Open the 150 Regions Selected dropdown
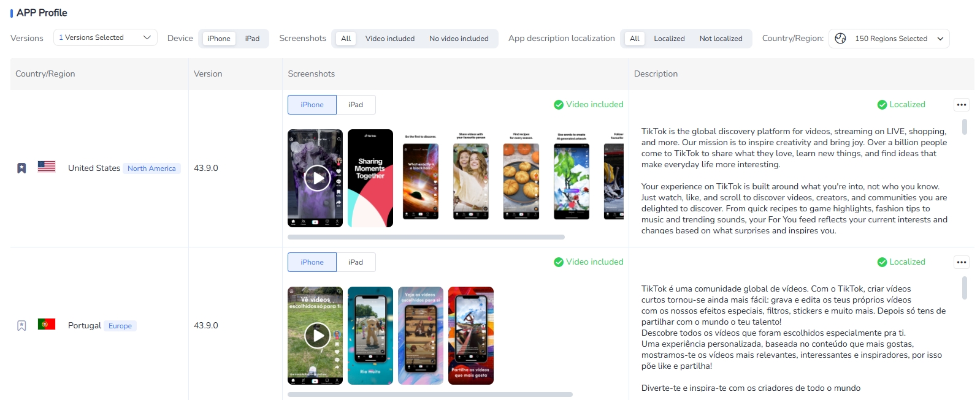 [889, 39]
